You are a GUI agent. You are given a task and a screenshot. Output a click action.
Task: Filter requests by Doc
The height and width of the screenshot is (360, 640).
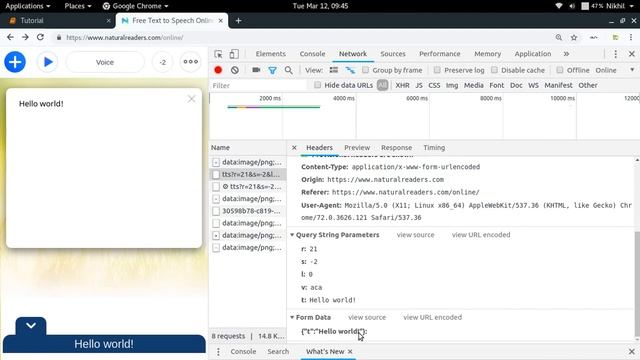coord(516,85)
